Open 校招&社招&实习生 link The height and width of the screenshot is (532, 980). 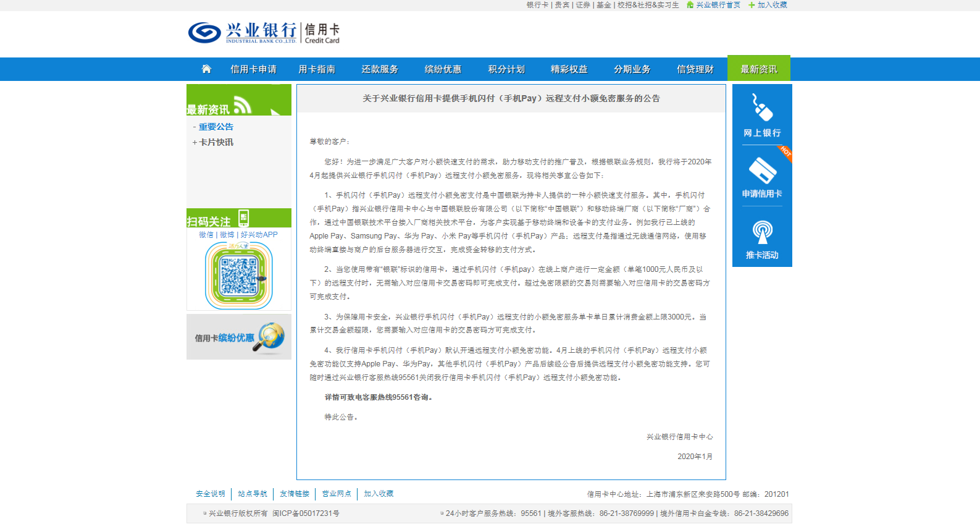(648, 5)
